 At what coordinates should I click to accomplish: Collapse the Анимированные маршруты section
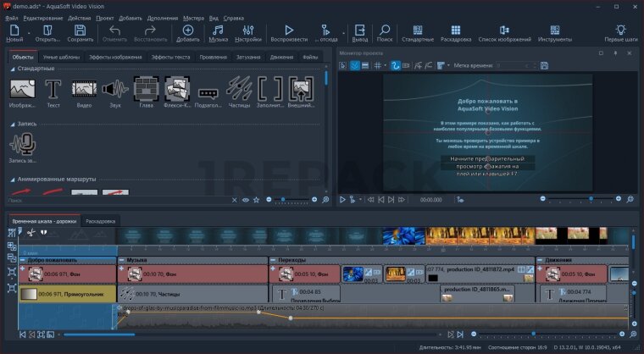[14, 179]
